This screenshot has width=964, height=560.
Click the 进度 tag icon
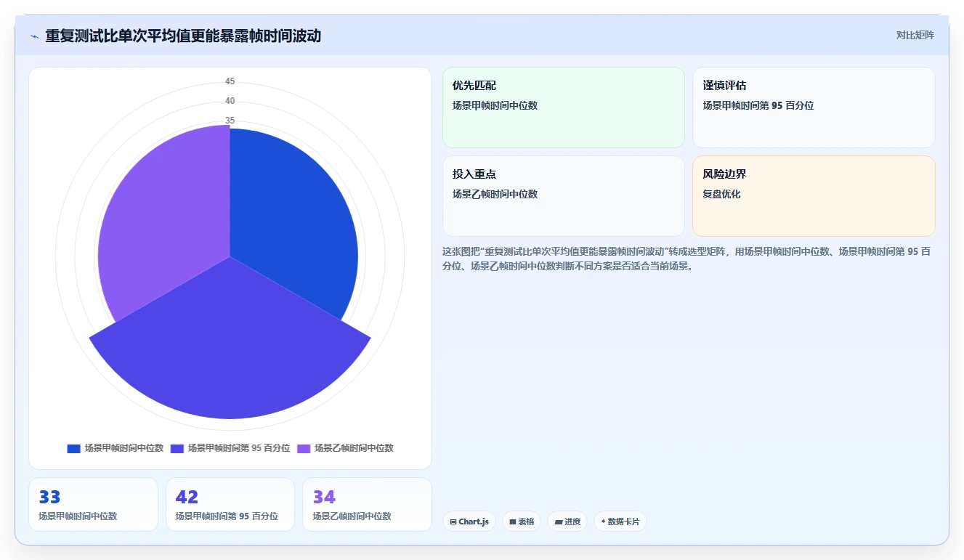[558, 522]
